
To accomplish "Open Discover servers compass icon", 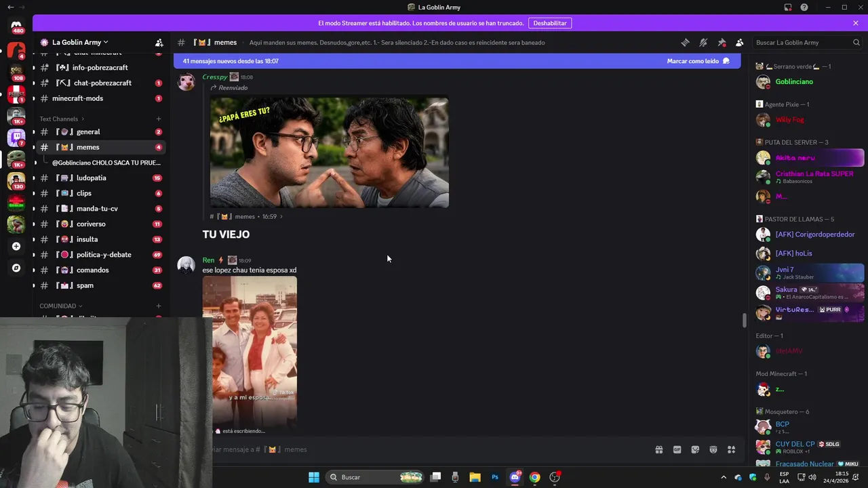I will pos(16,268).
